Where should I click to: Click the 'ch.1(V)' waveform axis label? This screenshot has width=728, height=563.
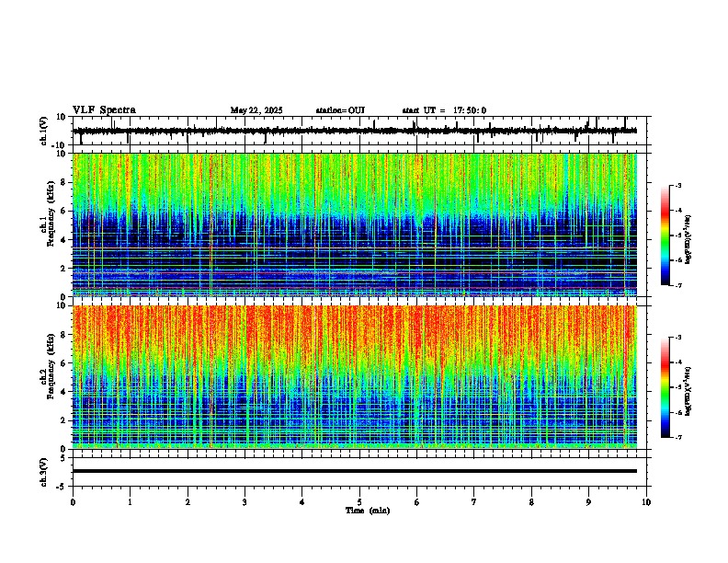tap(44, 131)
